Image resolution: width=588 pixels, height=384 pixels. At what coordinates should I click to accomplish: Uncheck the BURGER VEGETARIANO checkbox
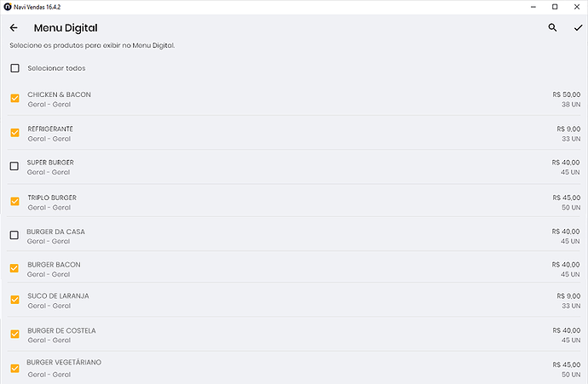pyautogui.click(x=14, y=369)
